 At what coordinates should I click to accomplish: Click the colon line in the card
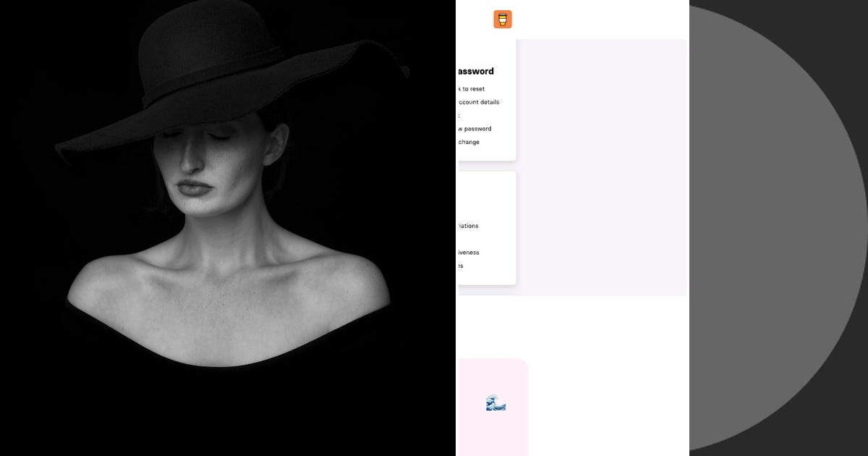click(459, 115)
